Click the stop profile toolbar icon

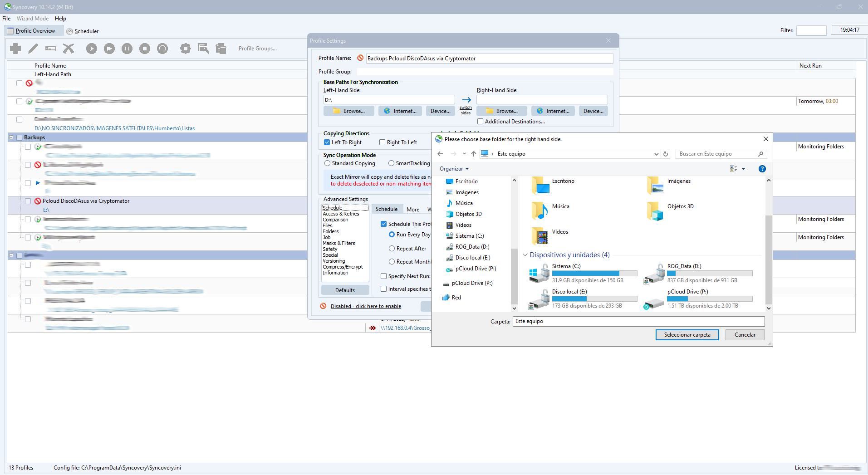(145, 49)
